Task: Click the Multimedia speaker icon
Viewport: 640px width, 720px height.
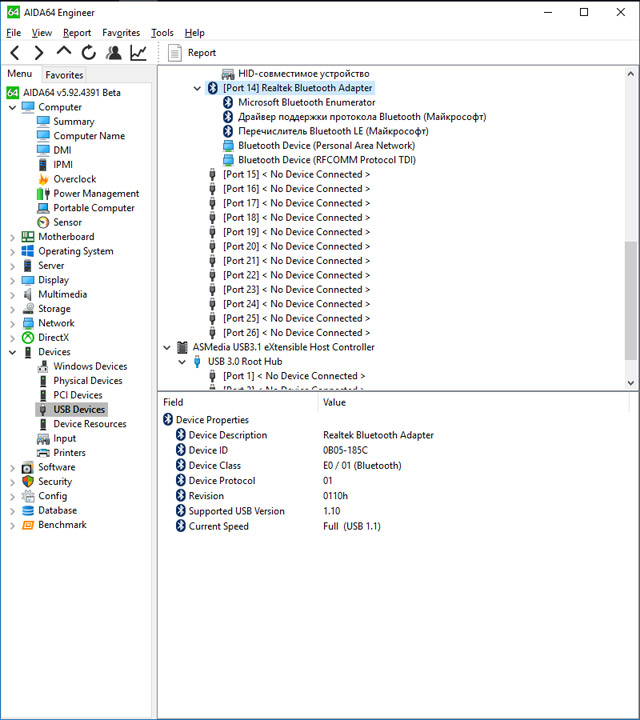Action: coord(28,294)
